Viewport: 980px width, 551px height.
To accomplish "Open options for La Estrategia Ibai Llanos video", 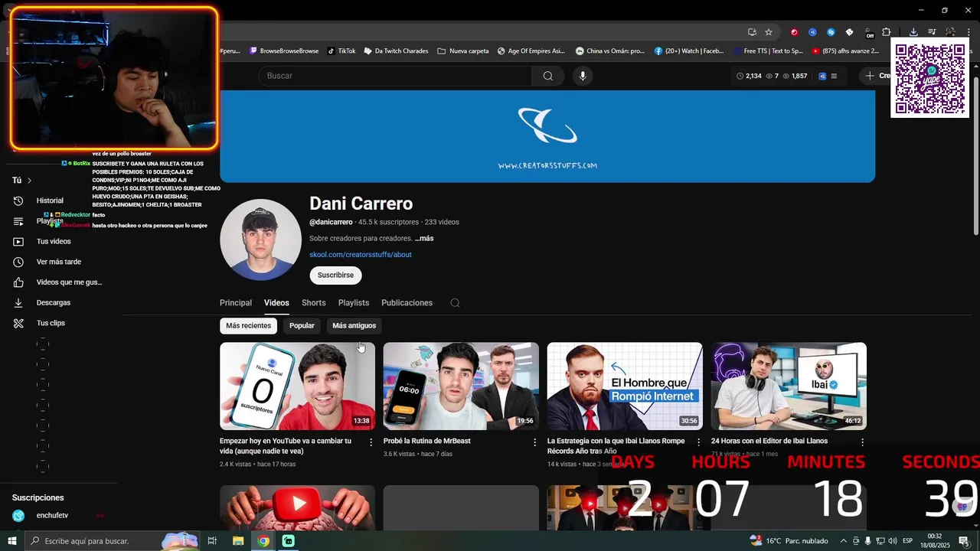I will 698,442.
